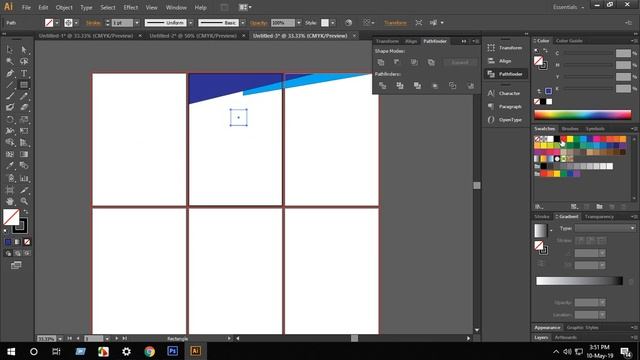This screenshot has height=360, width=640.
Task: Select the Direct Selection tool
Action: pyautogui.click(x=24, y=50)
